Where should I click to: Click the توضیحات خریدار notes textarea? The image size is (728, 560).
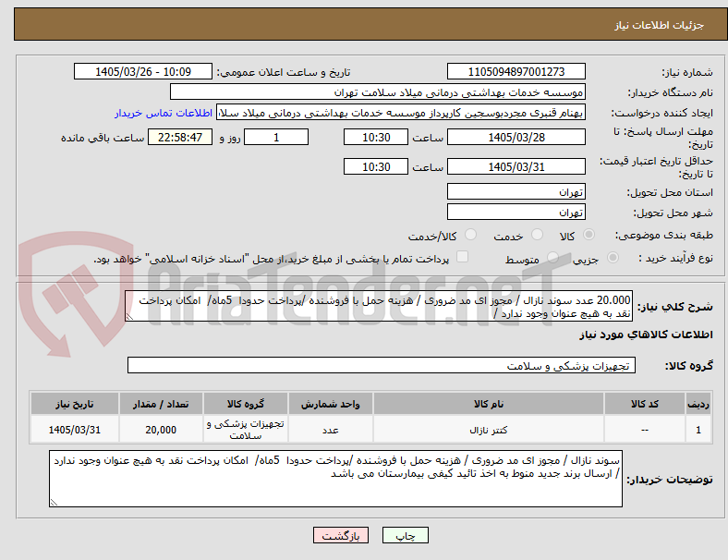[335, 479]
